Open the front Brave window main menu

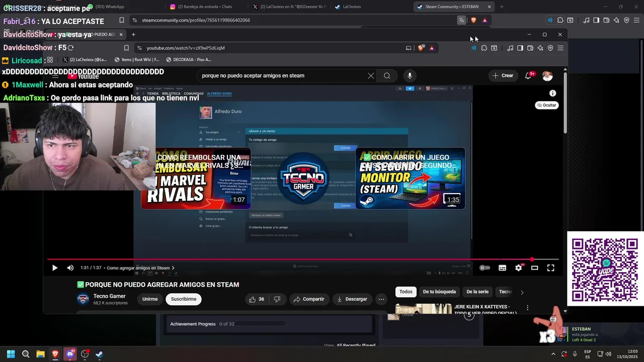click(x=560, y=48)
